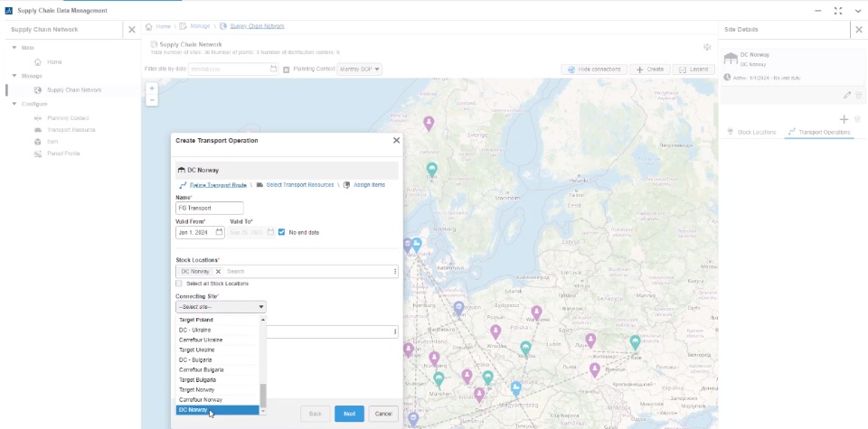Switch to the Transport Operations tab
Viewport: 868px width, 429px height.
(x=819, y=132)
